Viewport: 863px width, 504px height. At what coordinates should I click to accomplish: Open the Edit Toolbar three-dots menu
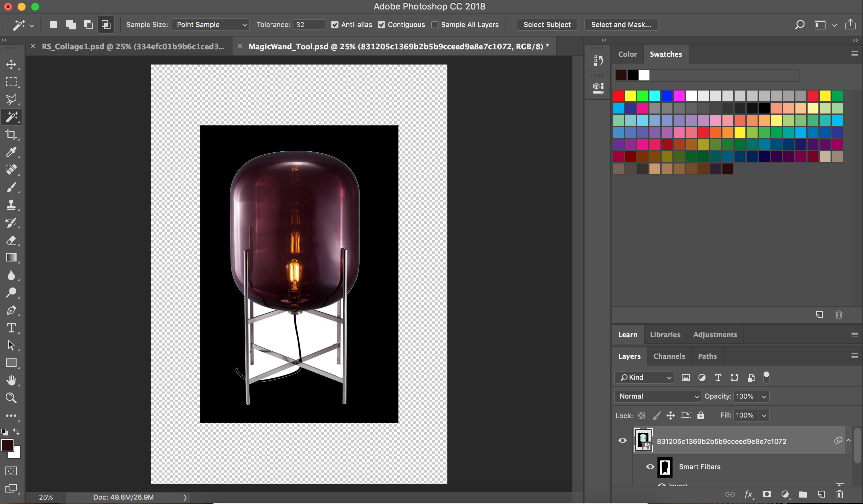tap(11, 415)
